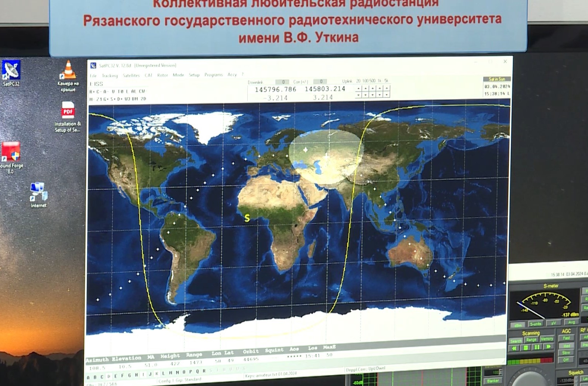Click the SatPC32 title bar app icon
Viewport: 588px width, 386px height.
[x=93, y=66]
